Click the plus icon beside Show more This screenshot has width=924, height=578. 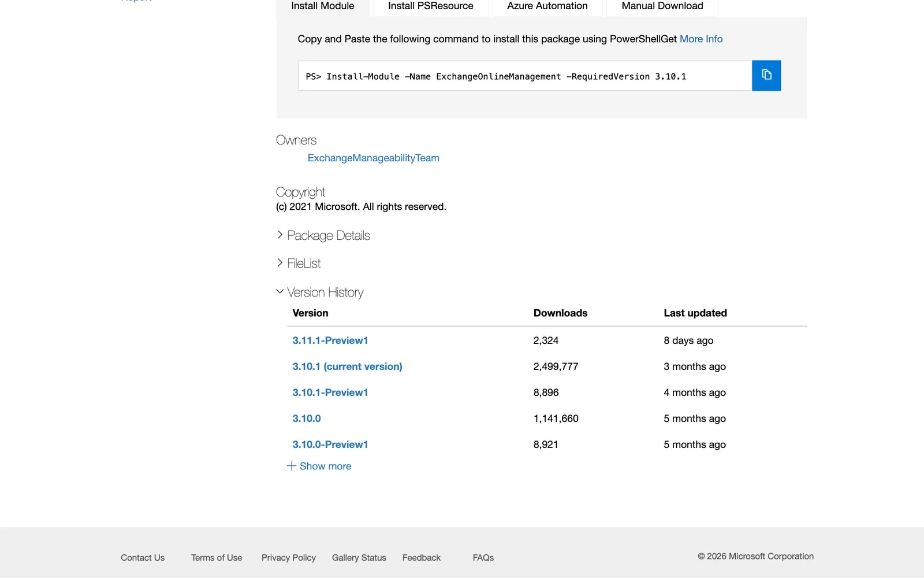[292, 466]
